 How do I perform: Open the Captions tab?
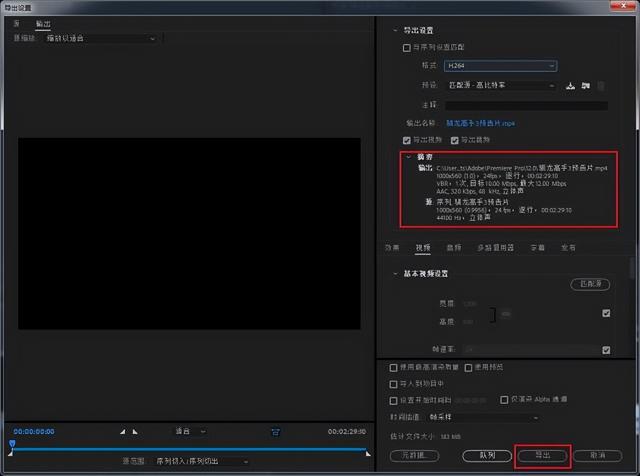pos(537,248)
